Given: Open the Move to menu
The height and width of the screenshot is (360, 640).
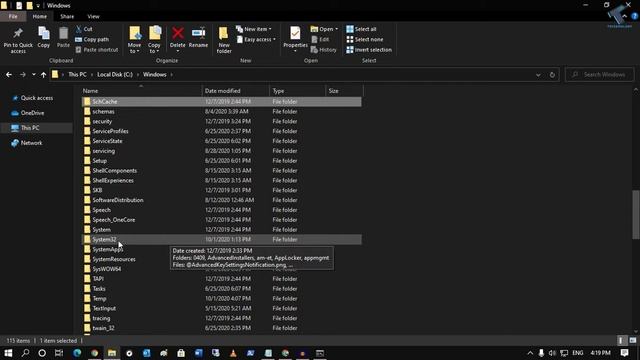Looking at the screenshot, I should click(134, 40).
